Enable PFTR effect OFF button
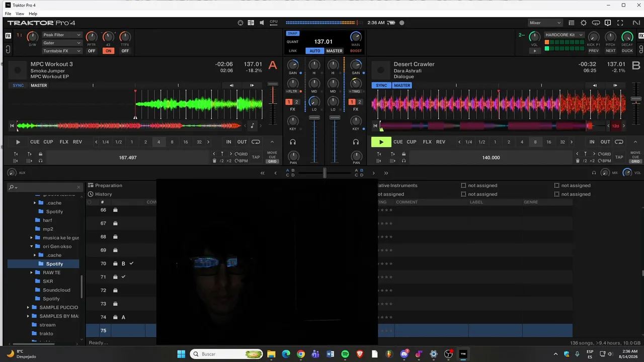The height and width of the screenshot is (362, 644). [x=92, y=51]
